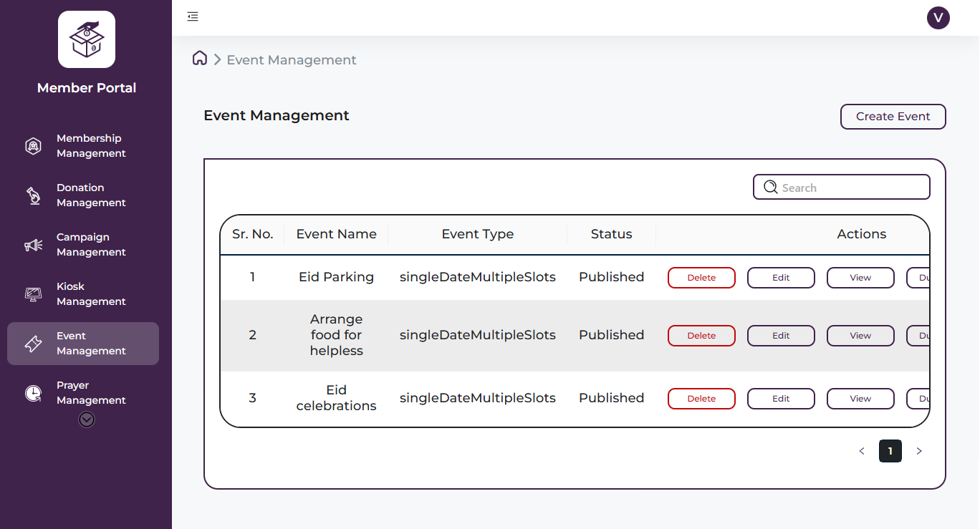Click the home icon in the breadcrumb

pyautogui.click(x=200, y=58)
